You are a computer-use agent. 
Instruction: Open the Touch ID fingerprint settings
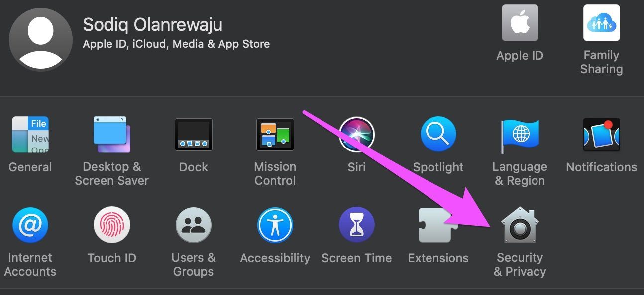click(112, 225)
